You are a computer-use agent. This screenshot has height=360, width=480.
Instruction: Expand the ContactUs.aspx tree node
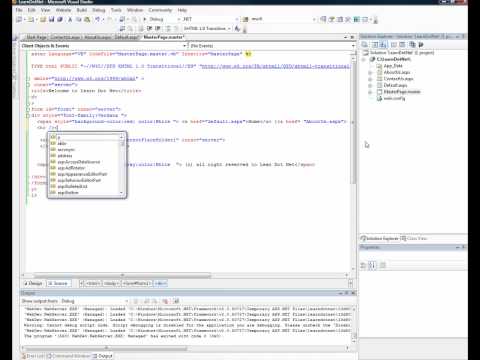point(370,79)
